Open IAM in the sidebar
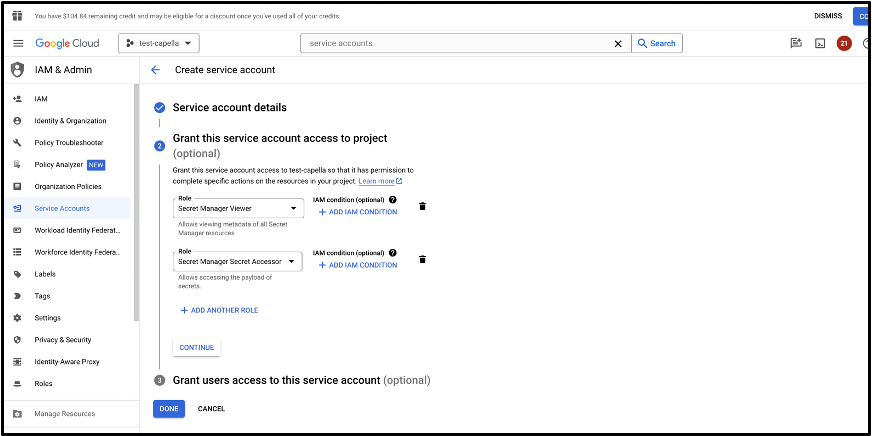The width and height of the screenshot is (872, 436). tap(41, 99)
